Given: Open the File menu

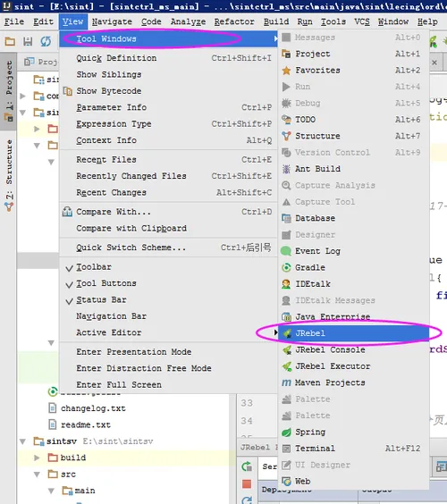Looking at the screenshot, I should tap(14, 21).
